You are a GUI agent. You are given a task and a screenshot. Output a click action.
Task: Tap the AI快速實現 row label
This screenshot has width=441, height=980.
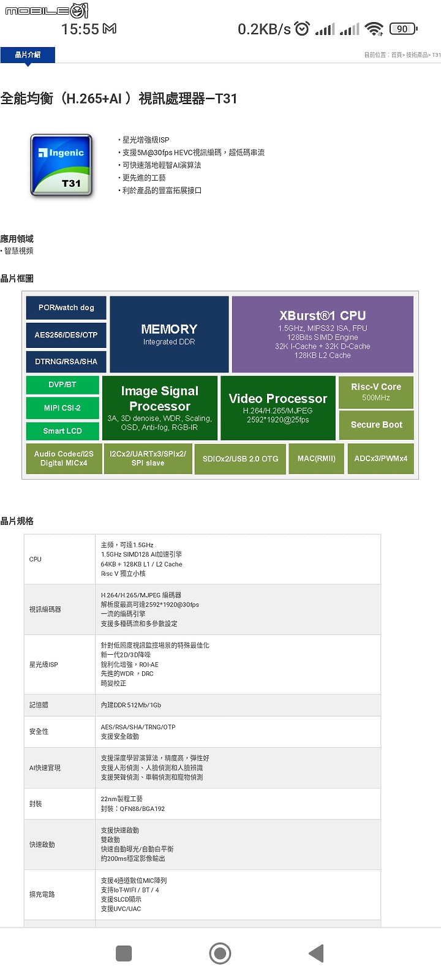(x=45, y=768)
